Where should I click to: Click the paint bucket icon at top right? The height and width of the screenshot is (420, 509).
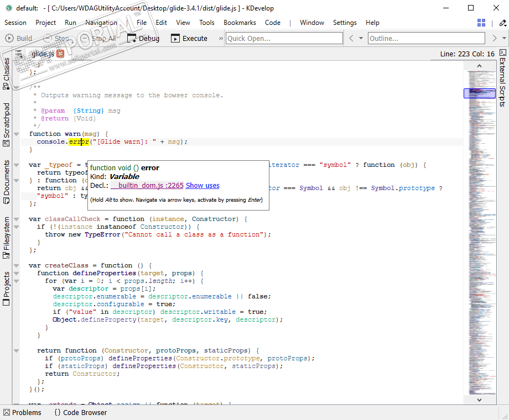(502, 23)
